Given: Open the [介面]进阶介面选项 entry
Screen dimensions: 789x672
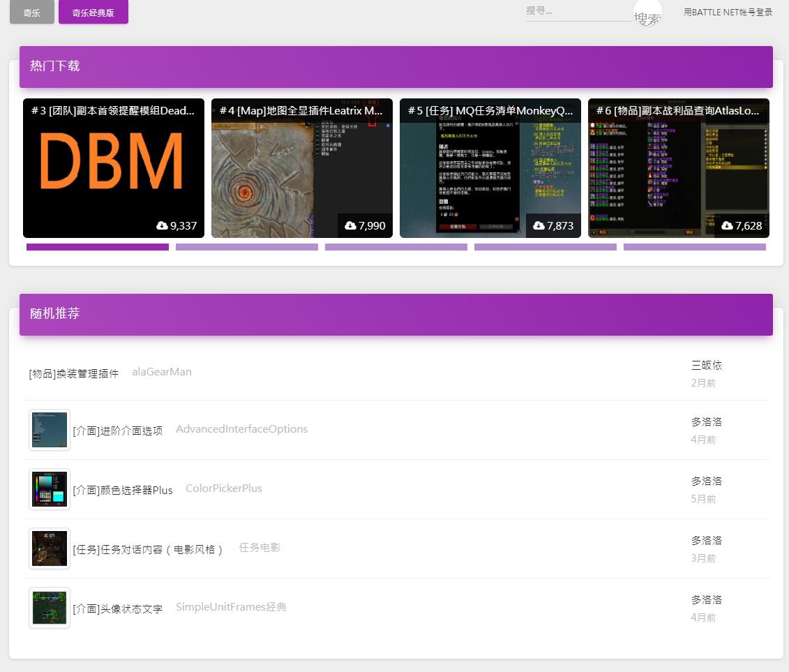Looking at the screenshot, I should [x=118, y=431].
